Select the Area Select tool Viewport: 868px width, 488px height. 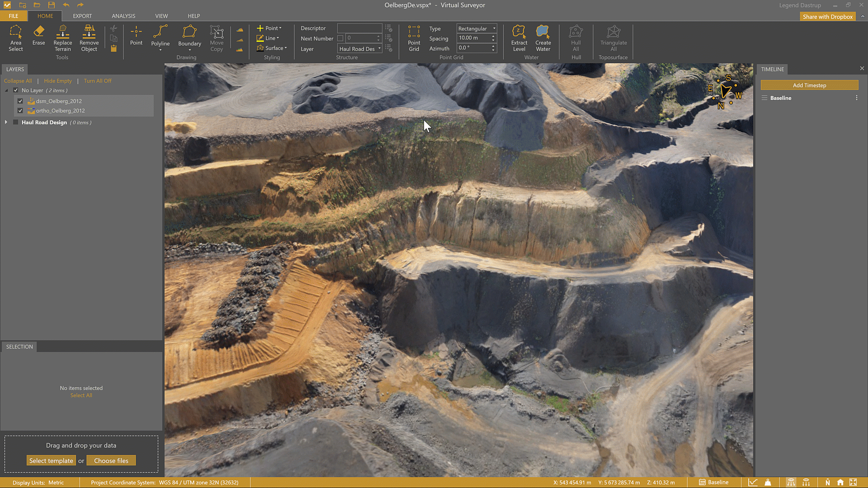(16, 38)
